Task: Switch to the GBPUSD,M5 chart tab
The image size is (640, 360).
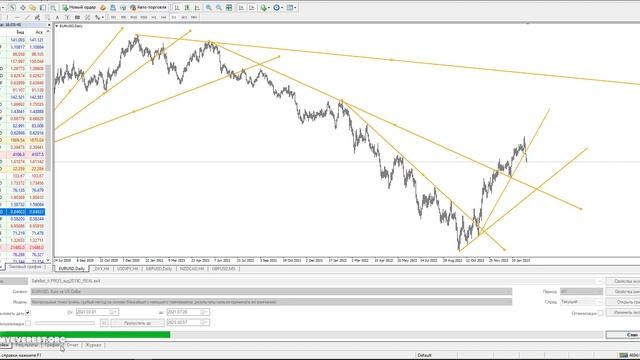Action: 223,269
